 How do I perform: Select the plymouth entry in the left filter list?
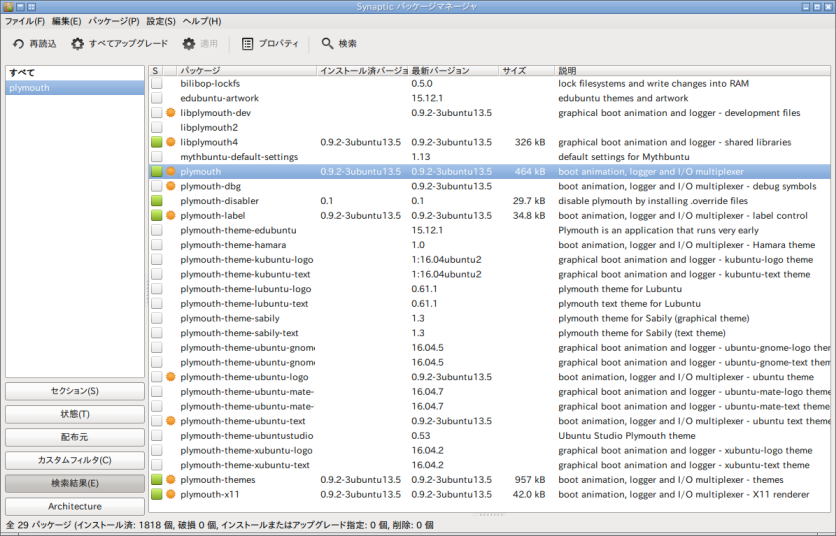tap(75, 87)
